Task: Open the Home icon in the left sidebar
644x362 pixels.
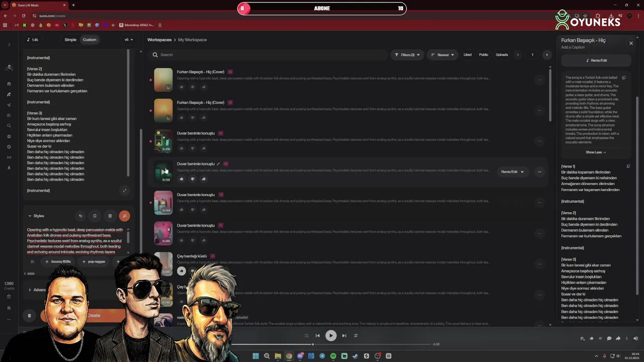Action: tap(9, 84)
